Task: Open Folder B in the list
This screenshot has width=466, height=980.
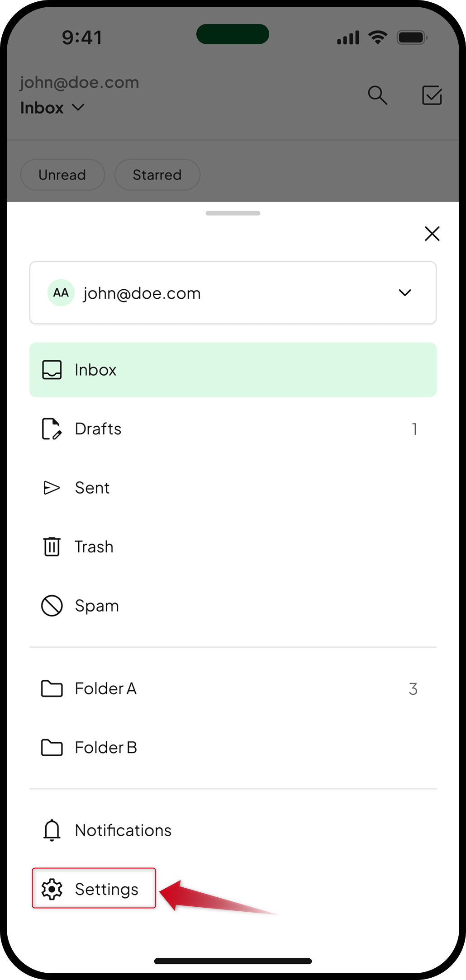Action: 233,748
